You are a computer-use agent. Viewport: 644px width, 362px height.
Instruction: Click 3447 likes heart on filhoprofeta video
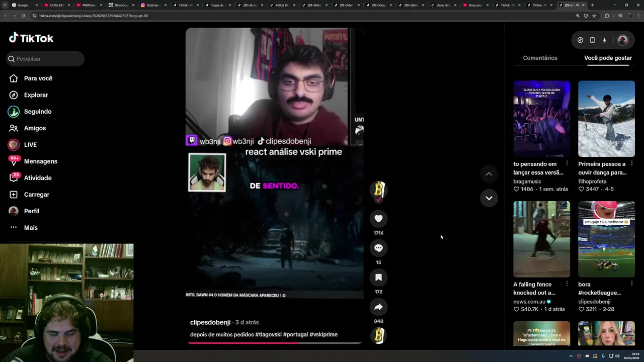[x=581, y=189]
